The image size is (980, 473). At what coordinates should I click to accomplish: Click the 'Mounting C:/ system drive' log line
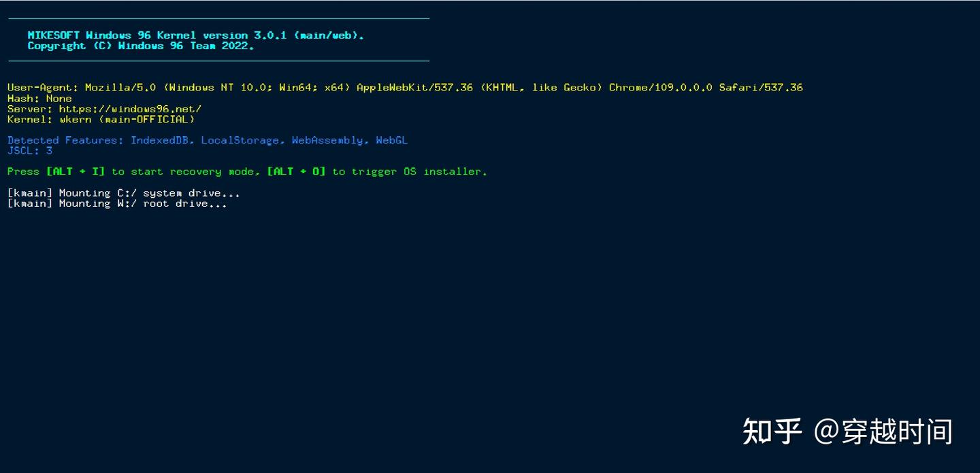point(123,193)
